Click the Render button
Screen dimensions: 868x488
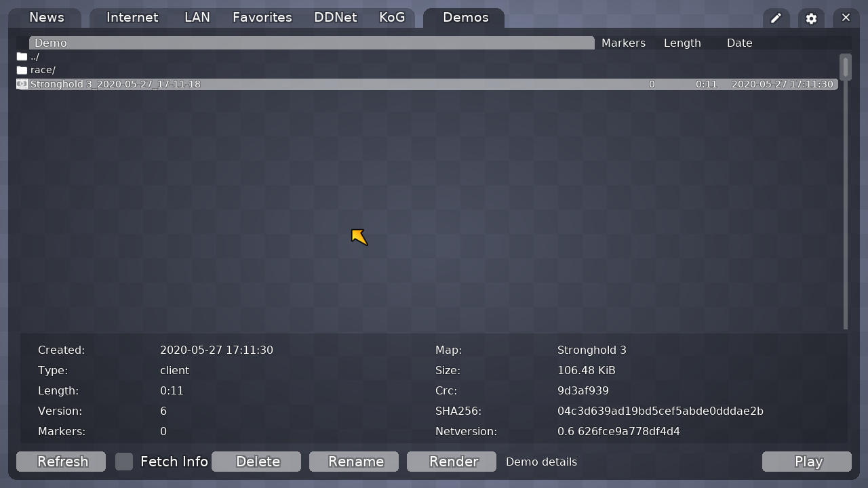(454, 462)
